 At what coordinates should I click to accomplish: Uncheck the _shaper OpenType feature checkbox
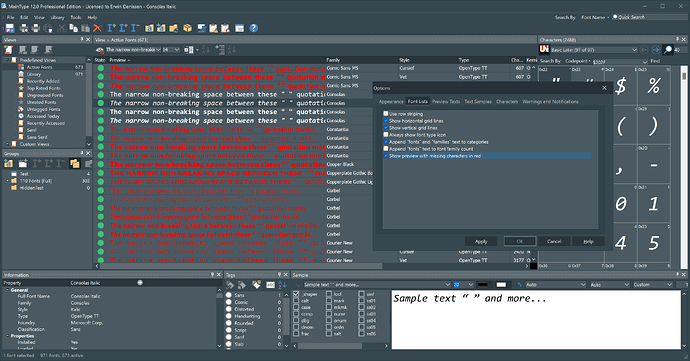point(296,294)
